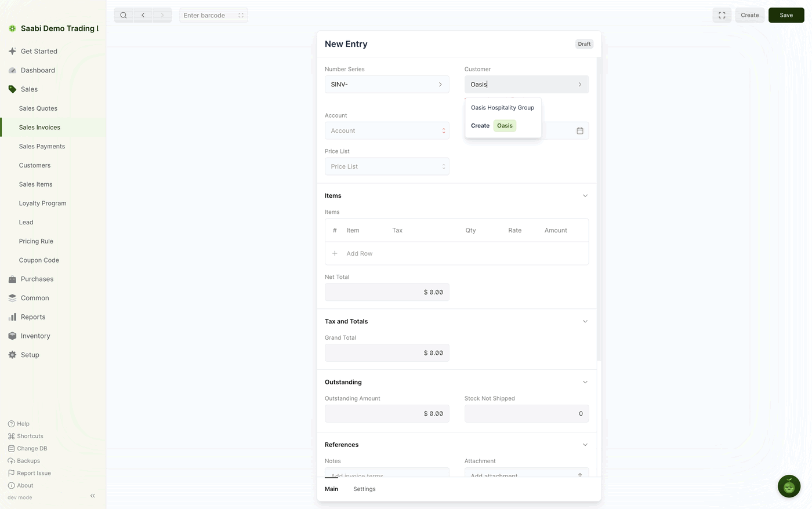
Task: Open the Shortcuts link
Action: click(x=26, y=436)
